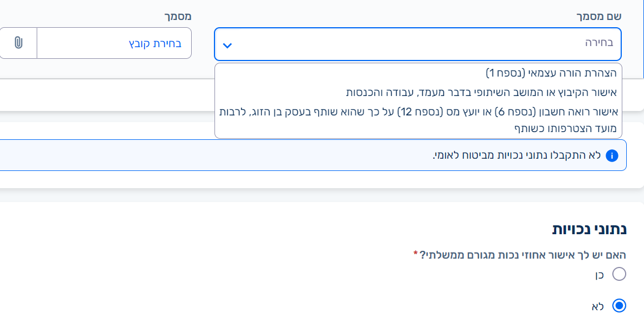Click the שם מסמך combo box field
Image resolution: width=644 pixels, height=328 pixels.
point(417,44)
